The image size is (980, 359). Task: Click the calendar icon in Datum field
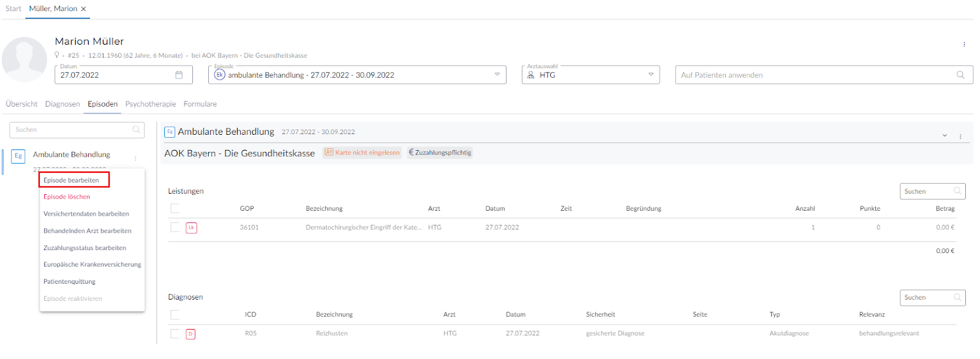pos(179,75)
